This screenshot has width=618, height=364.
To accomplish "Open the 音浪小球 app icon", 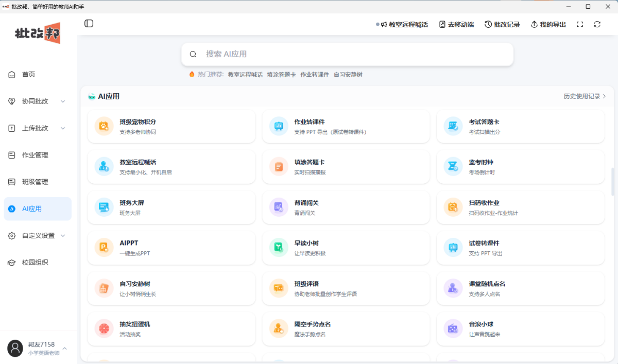I will 453,328.
